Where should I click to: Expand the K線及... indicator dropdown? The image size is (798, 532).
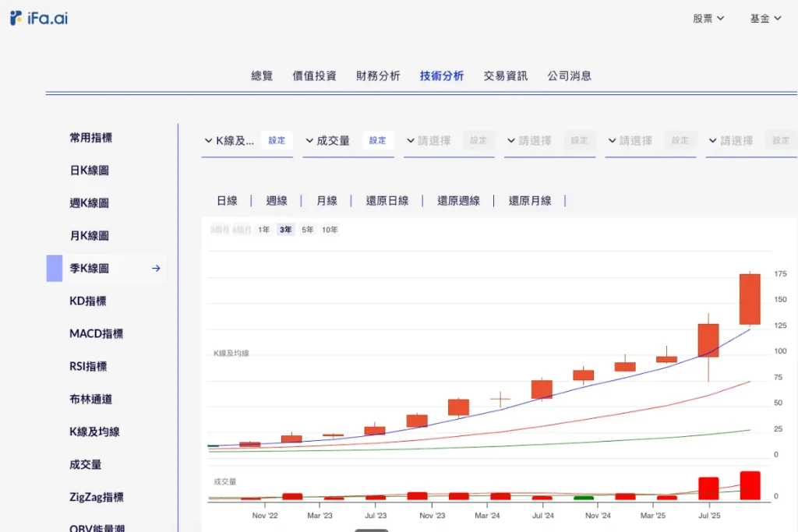pyautogui.click(x=229, y=140)
